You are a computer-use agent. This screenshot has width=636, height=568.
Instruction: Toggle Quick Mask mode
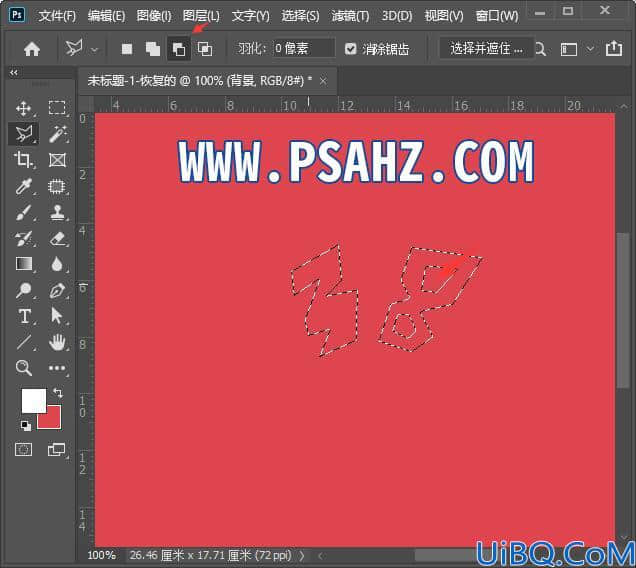[23, 450]
